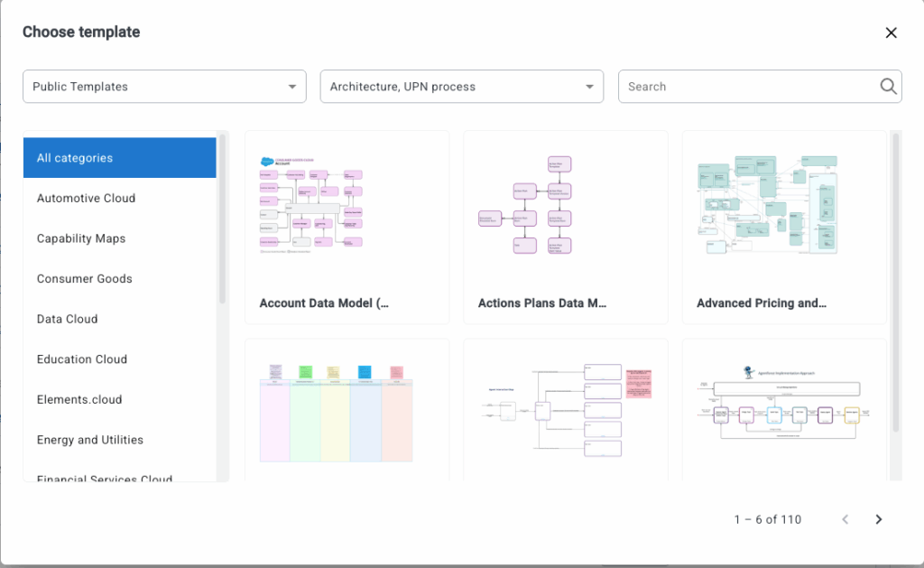This screenshot has height=568, width=924.
Task: Click the template grid vertical scrollbar
Action: pyautogui.click(x=895, y=282)
